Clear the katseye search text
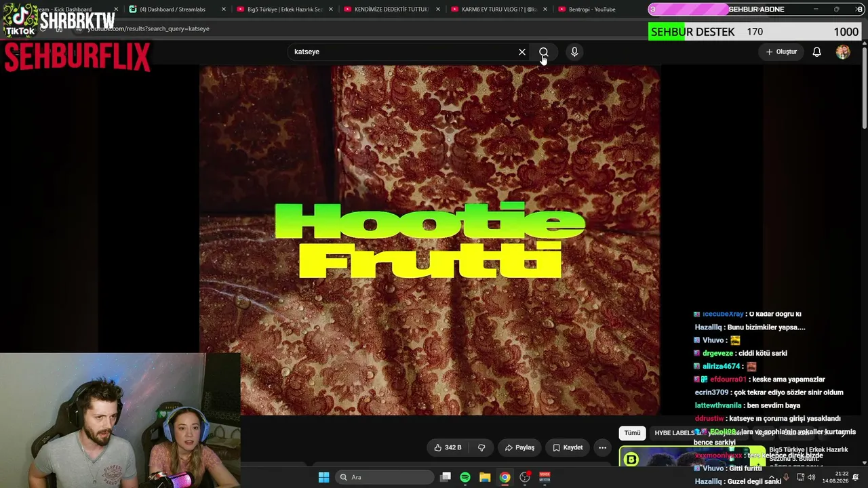 click(x=522, y=52)
